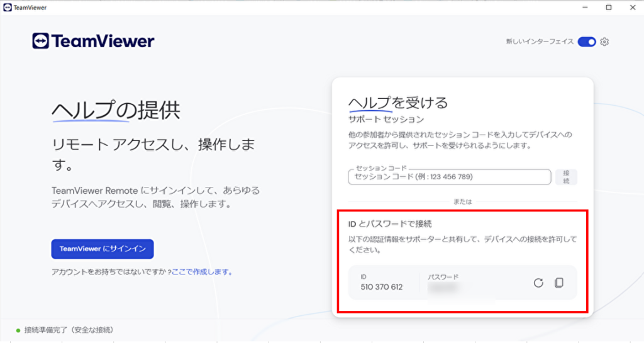
Task: Click the large TeamViewer logo
Action: click(x=93, y=42)
